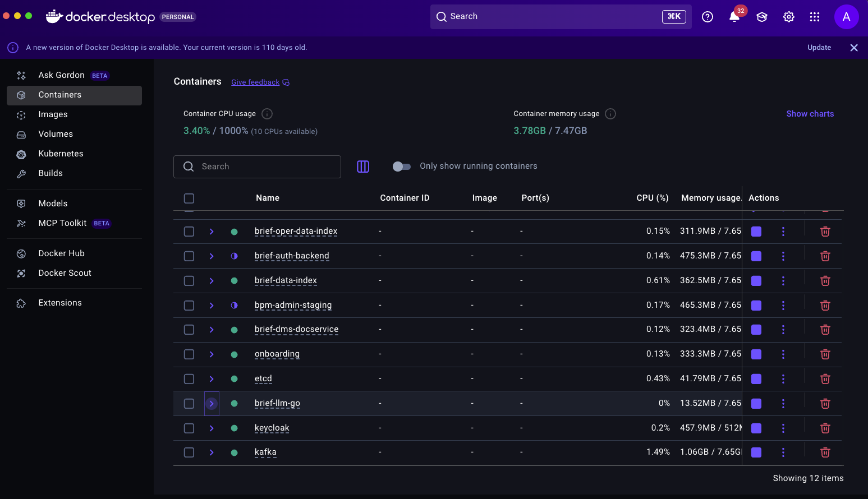Click the Container CPU usage info icon

[267, 114]
